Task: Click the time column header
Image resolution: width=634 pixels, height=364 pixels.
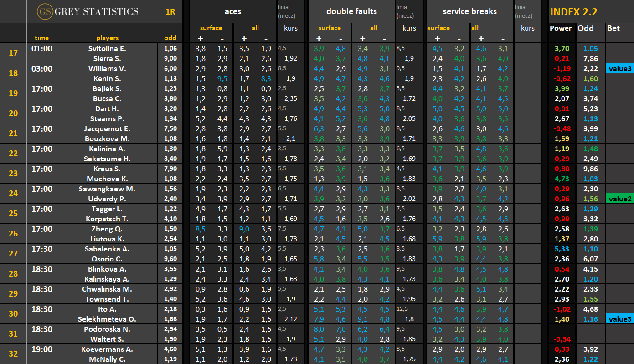Action: point(41,38)
